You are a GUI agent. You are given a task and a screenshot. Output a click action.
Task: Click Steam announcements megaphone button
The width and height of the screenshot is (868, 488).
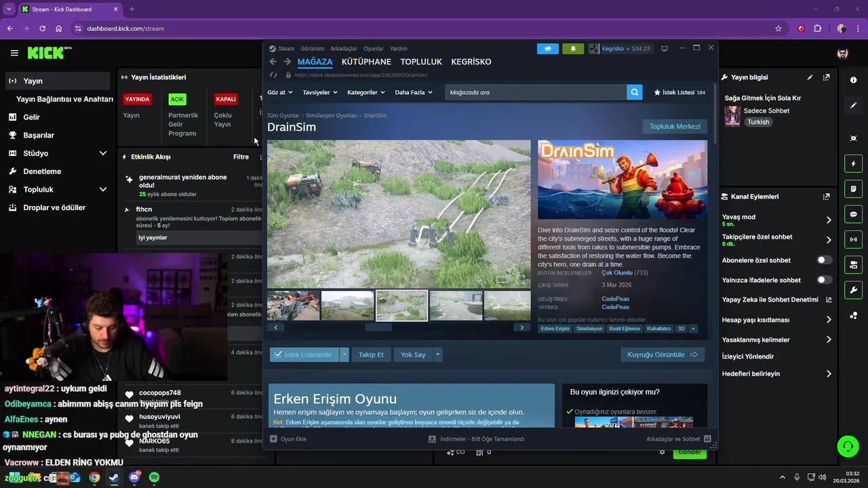[547, 49]
